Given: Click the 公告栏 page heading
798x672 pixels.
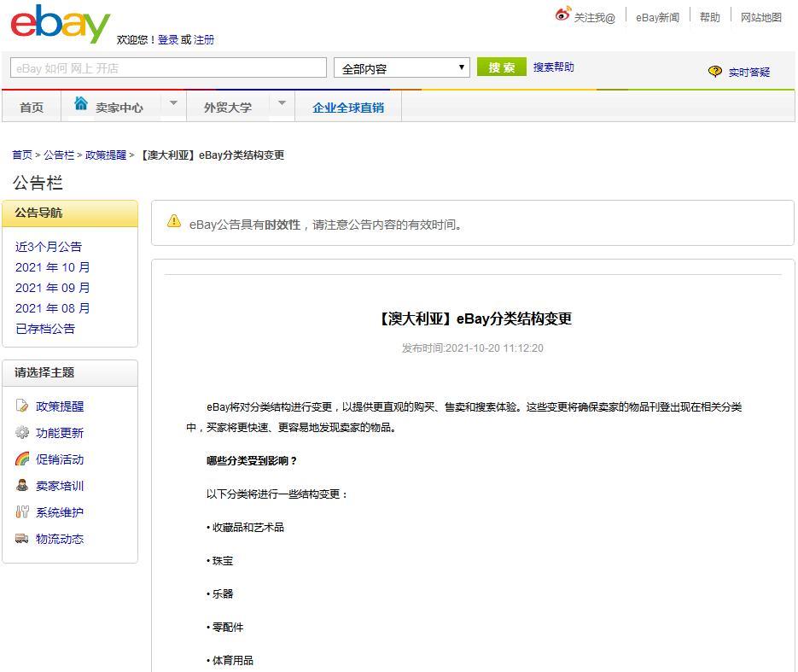Looking at the screenshot, I should [38, 183].
